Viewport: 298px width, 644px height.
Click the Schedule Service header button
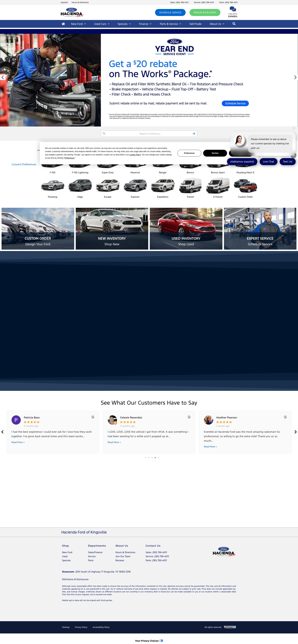(x=170, y=13)
